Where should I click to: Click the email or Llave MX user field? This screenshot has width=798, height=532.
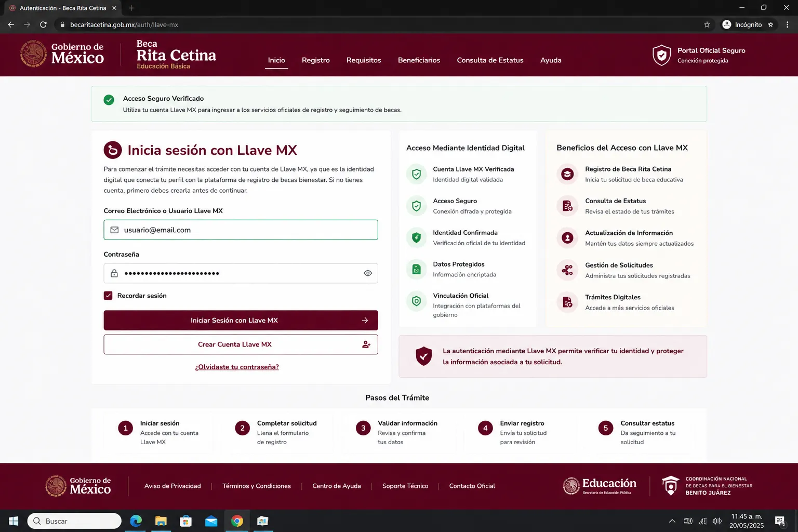tap(241, 230)
